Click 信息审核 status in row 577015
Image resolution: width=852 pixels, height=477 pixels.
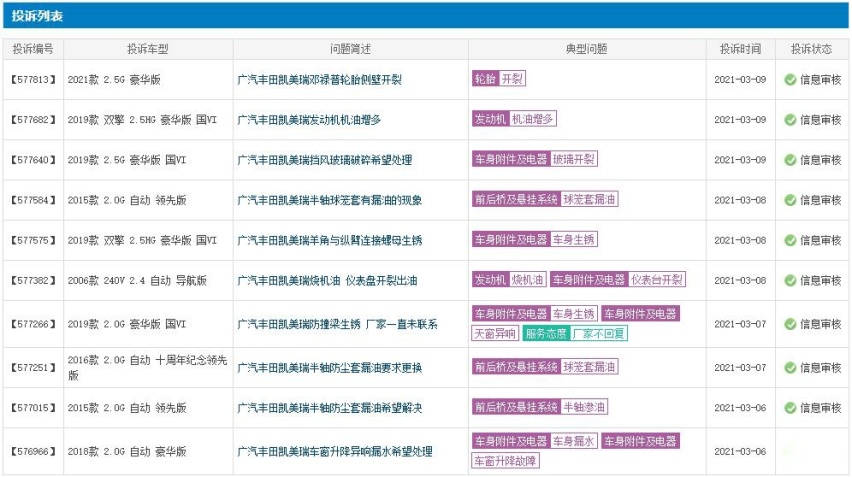(820, 408)
